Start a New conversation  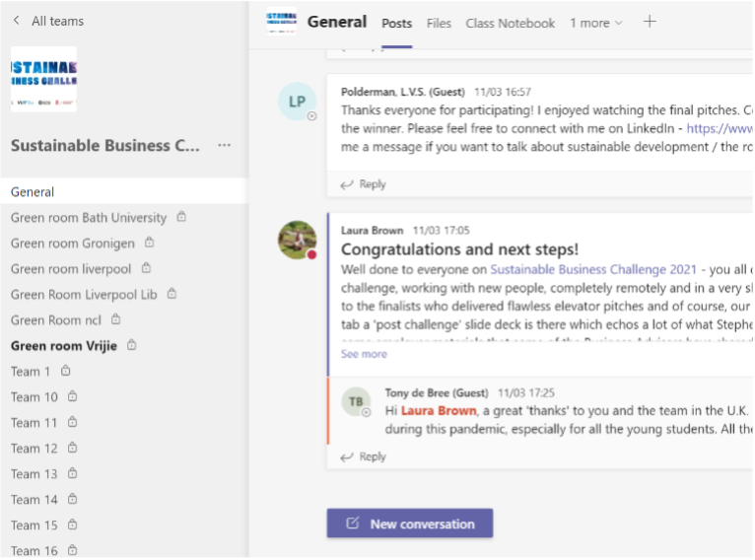coord(410,524)
